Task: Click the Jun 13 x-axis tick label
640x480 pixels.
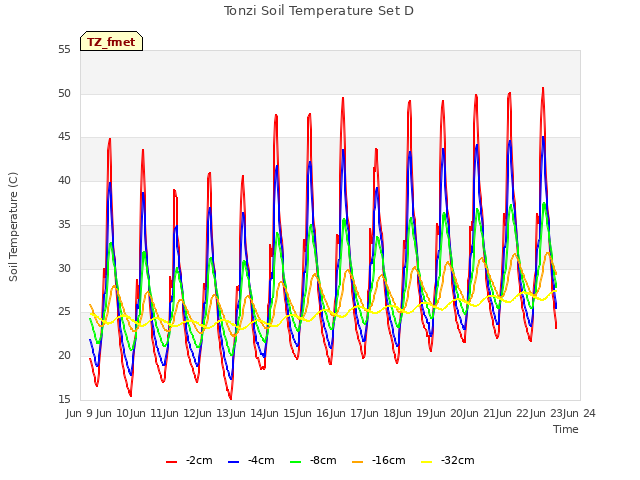Action: click(x=213, y=414)
